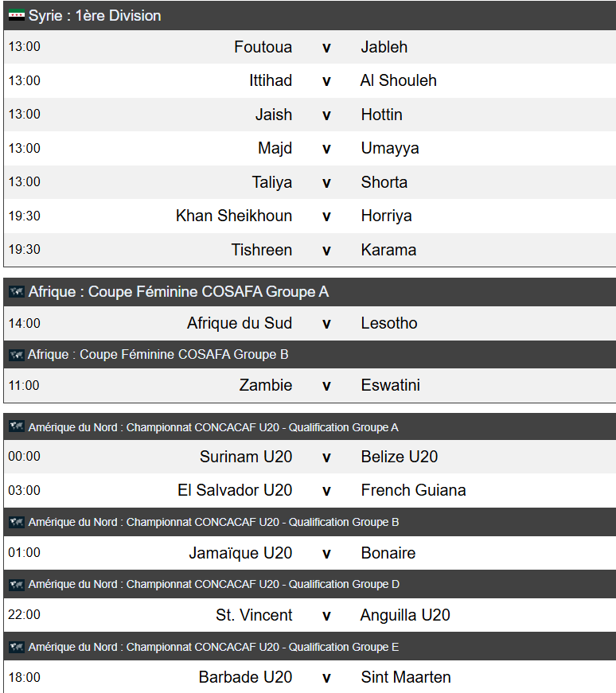Viewport: 616px width, 693px height.
Task: Open the Barbade U20 v Sint Maarten match
Action: pos(310,677)
